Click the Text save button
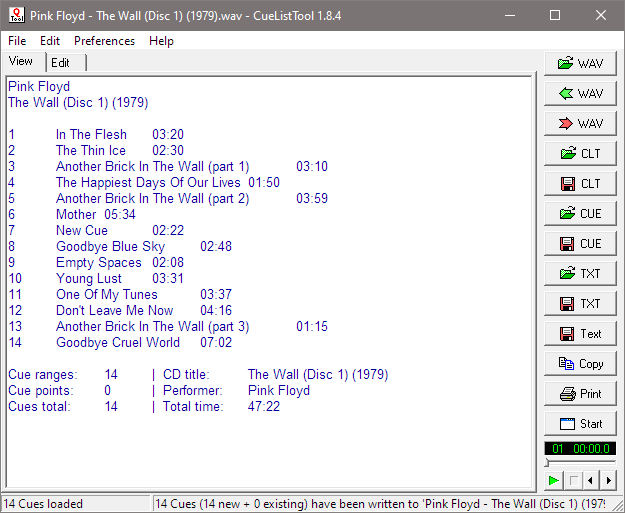This screenshot has height=513, width=625. (580, 334)
